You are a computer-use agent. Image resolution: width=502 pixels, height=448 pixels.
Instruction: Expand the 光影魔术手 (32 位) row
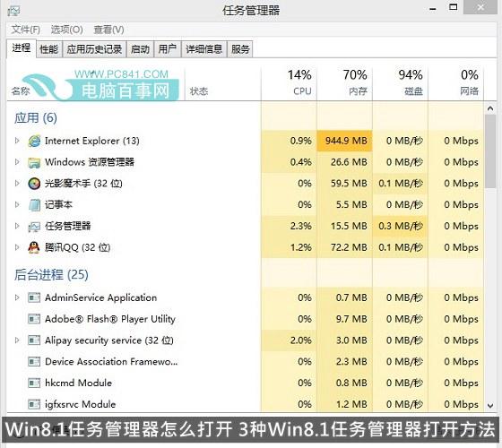click(17, 183)
